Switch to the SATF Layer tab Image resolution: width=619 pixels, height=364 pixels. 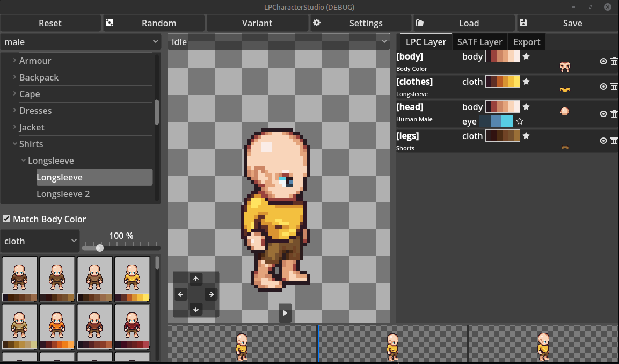[x=479, y=42]
